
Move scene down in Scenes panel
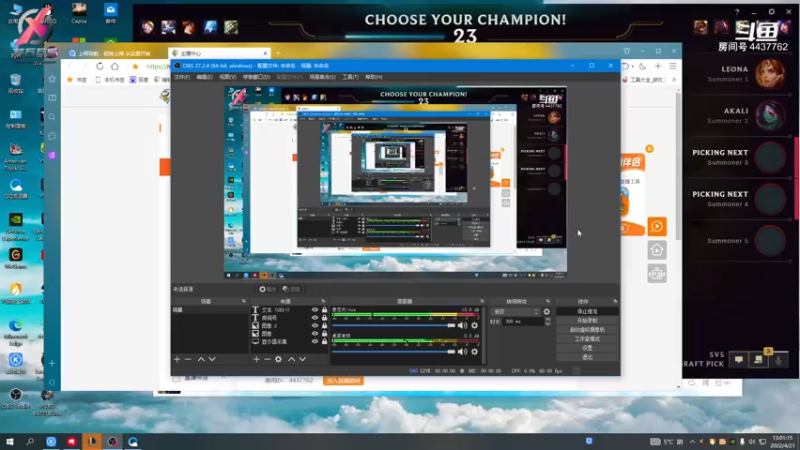click(212, 359)
